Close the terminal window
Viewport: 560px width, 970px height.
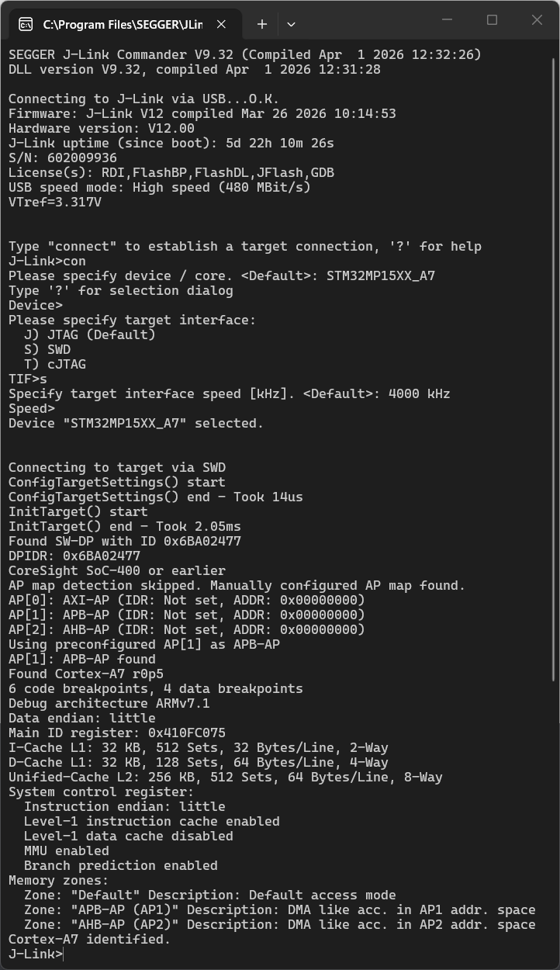[537, 20]
